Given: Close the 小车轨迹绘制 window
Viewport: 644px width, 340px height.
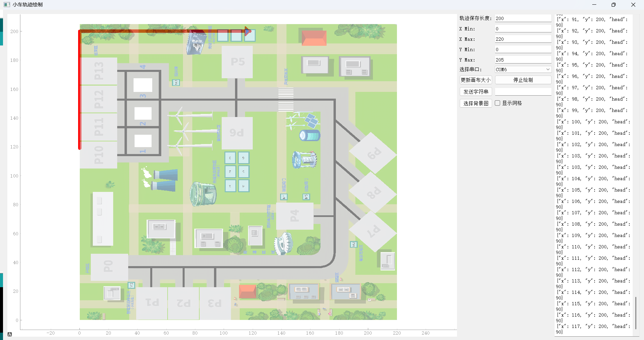Looking at the screenshot, I should 633,5.
